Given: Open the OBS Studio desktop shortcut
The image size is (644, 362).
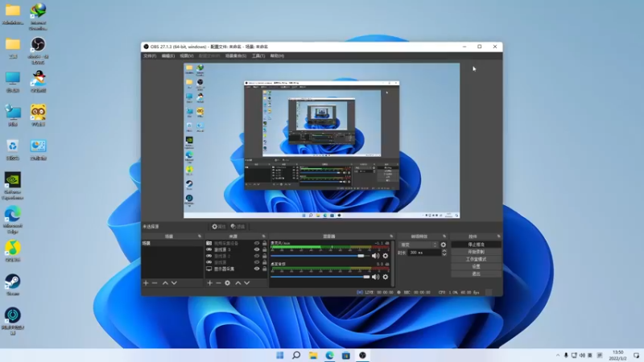Looking at the screenshot, I should (x=38, y=50).
